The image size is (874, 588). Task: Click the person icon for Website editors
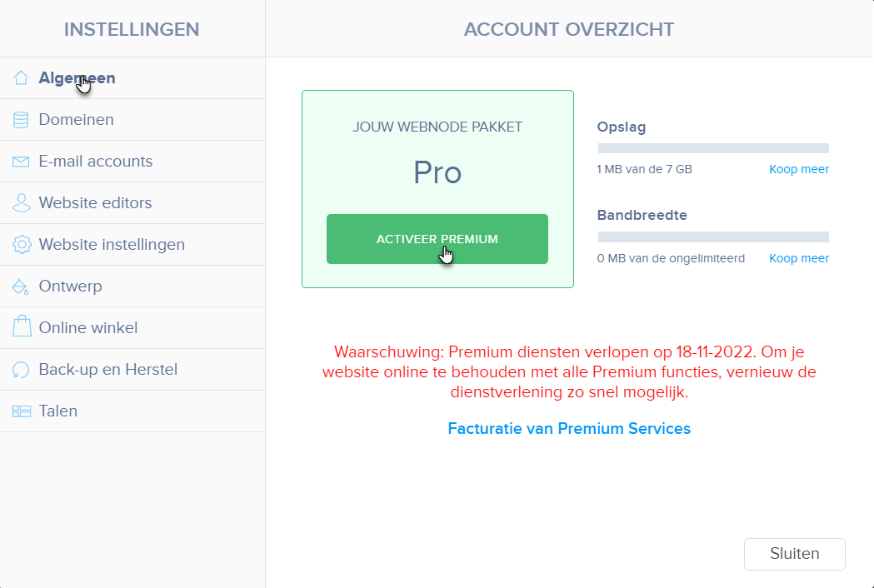[21, 203]
